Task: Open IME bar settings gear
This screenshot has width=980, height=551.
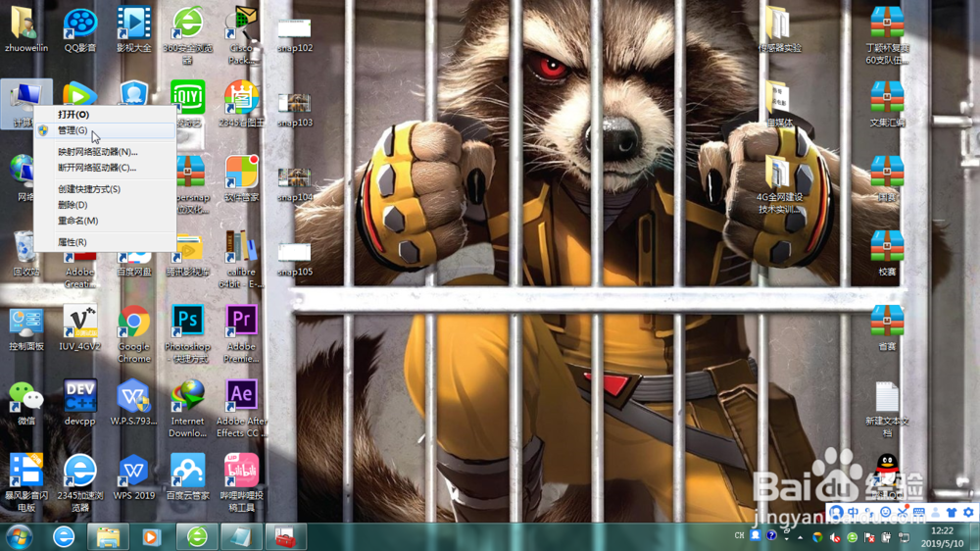Action: point(969,512)
